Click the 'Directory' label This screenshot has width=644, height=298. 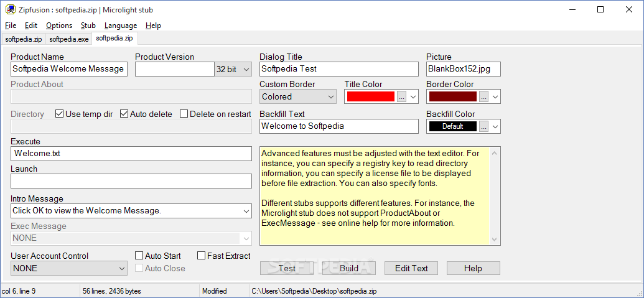[x=27, y=114]
